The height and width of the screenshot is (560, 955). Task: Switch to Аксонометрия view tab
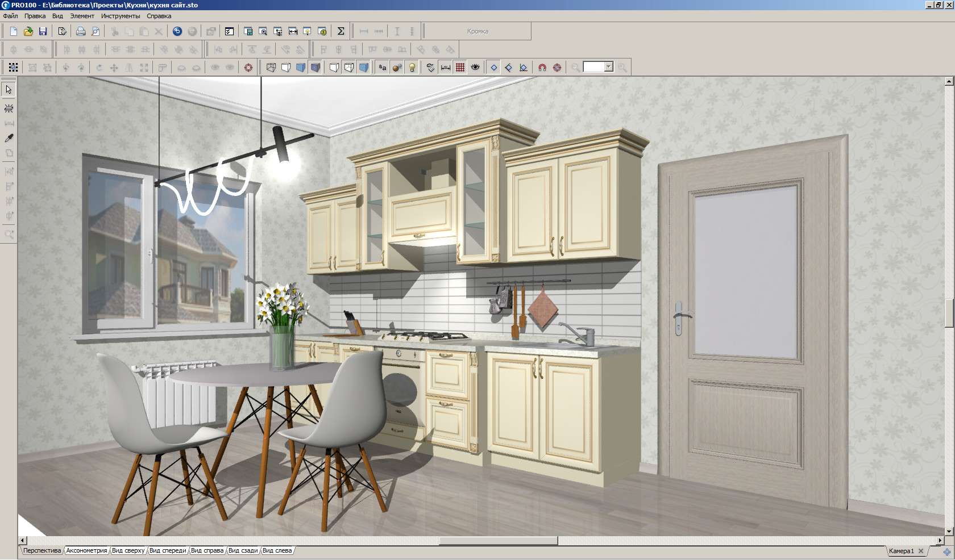86,550
